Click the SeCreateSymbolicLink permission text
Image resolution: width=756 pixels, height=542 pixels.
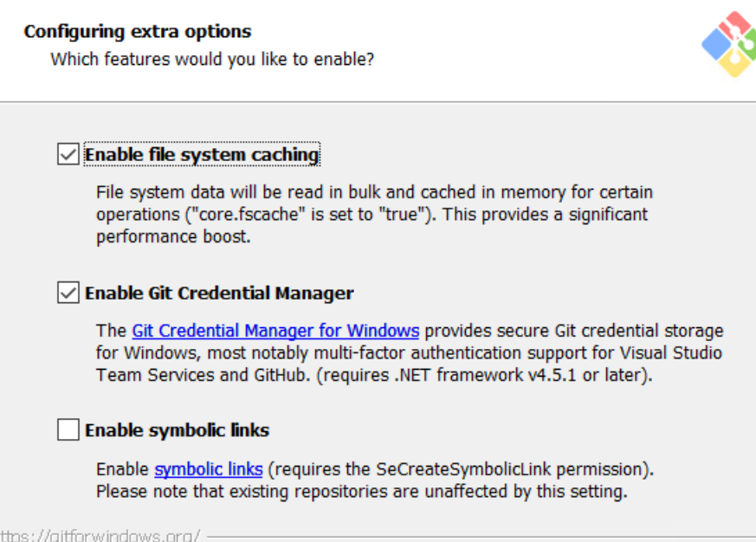pos(459,469)
